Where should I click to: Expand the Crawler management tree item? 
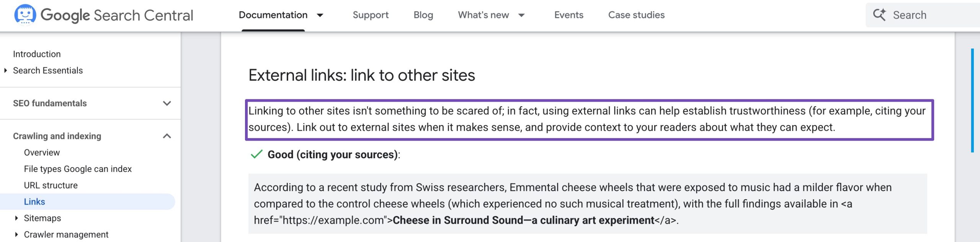pos(16,234)
